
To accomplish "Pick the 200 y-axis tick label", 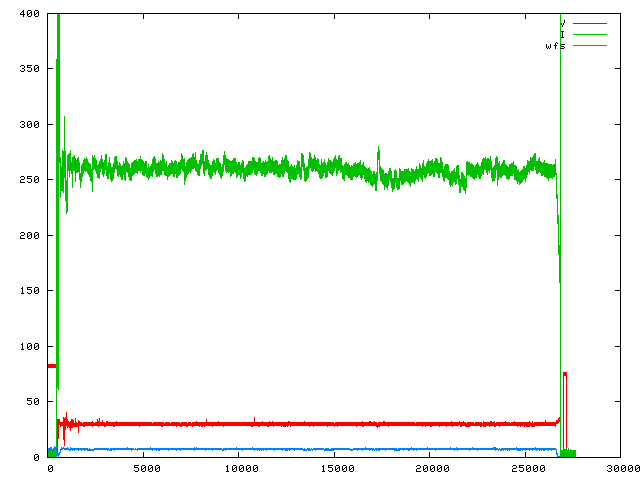I will pyautogui.click(x=29, y=236).
